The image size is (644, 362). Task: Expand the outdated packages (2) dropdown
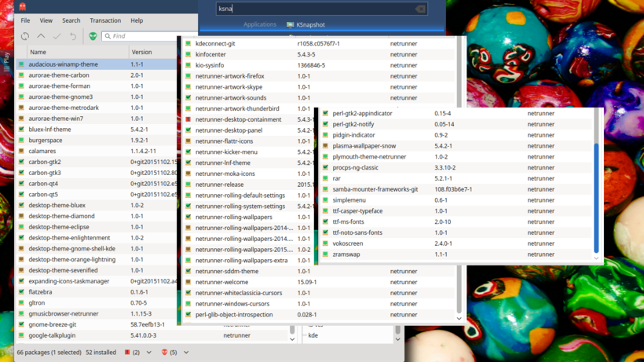[x=148, y=352]
